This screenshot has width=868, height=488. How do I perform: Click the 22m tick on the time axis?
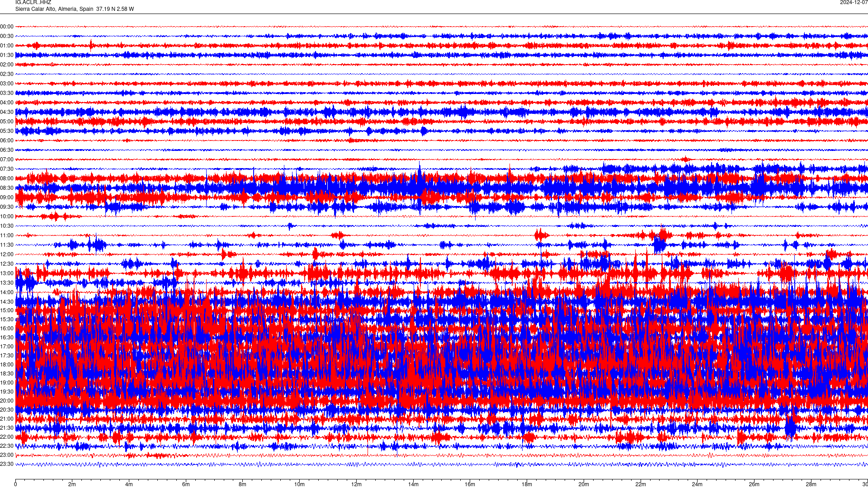[641, 484]
